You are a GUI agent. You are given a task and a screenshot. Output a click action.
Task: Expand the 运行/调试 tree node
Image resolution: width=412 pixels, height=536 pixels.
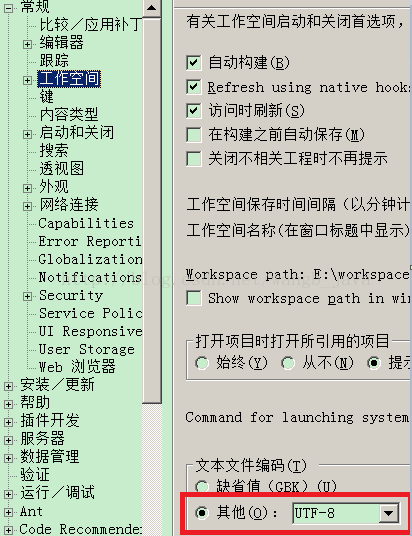tap(9, 494)
